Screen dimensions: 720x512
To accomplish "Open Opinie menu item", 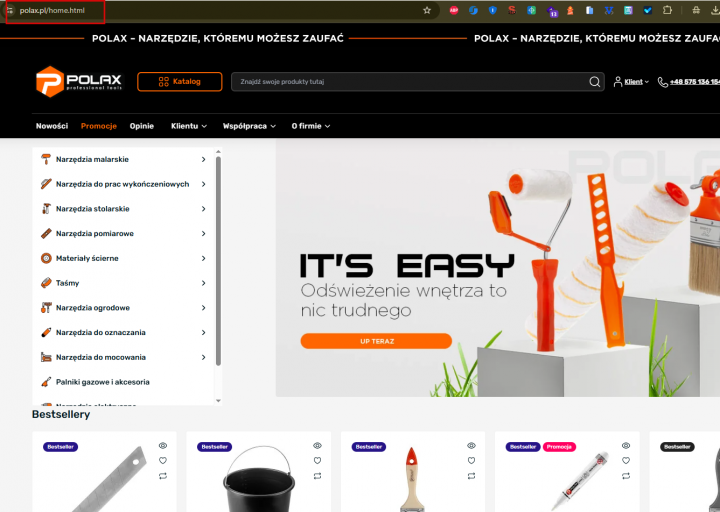I will [141, 126].
